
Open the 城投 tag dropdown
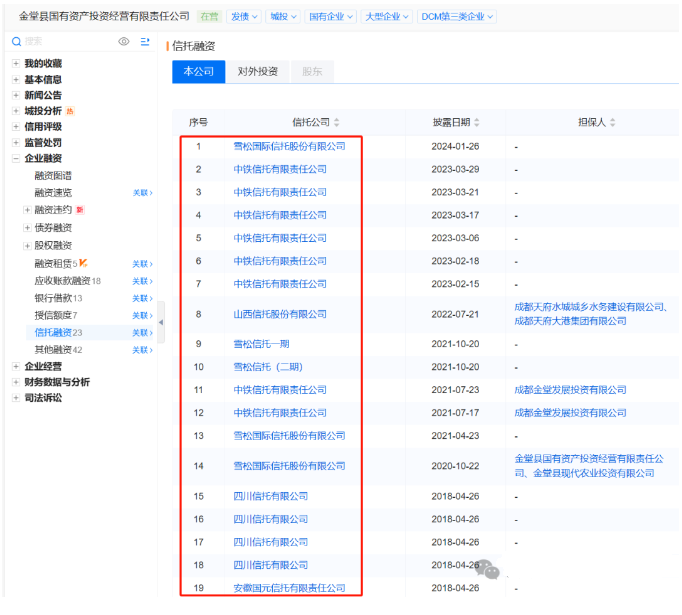pos(283,17)
